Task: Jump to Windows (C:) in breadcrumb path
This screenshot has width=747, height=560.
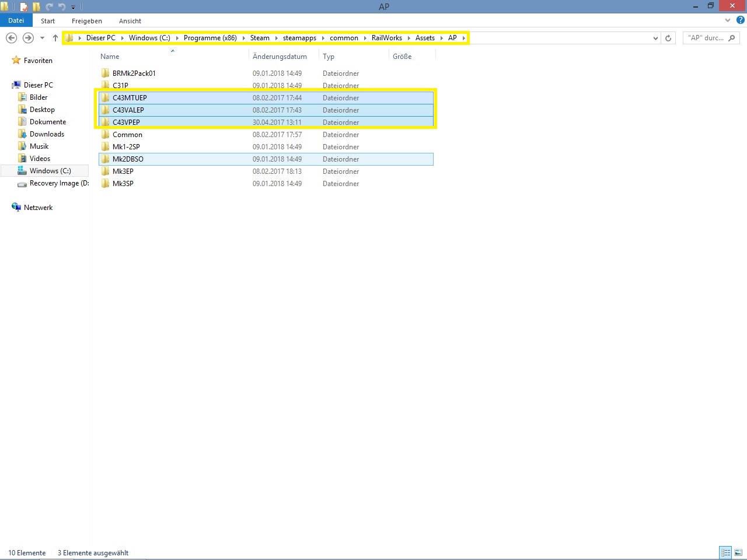Action: [149, 38]
